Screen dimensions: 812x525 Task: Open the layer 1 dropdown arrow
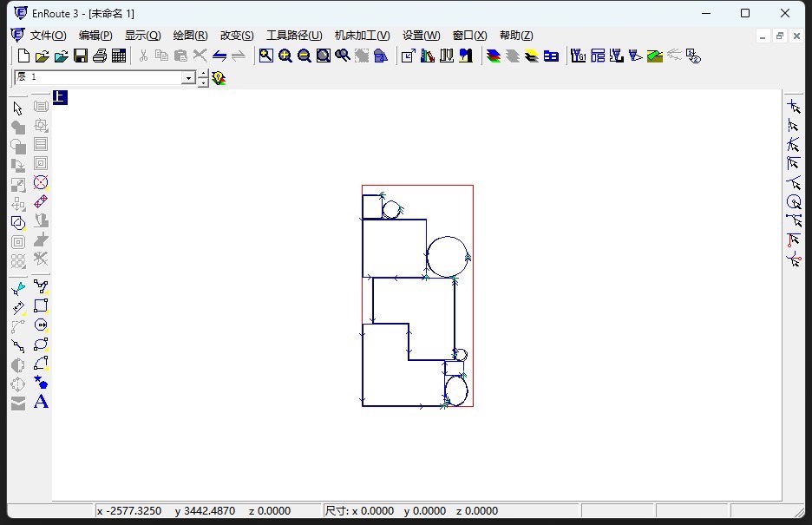click(x=188, y=78)
